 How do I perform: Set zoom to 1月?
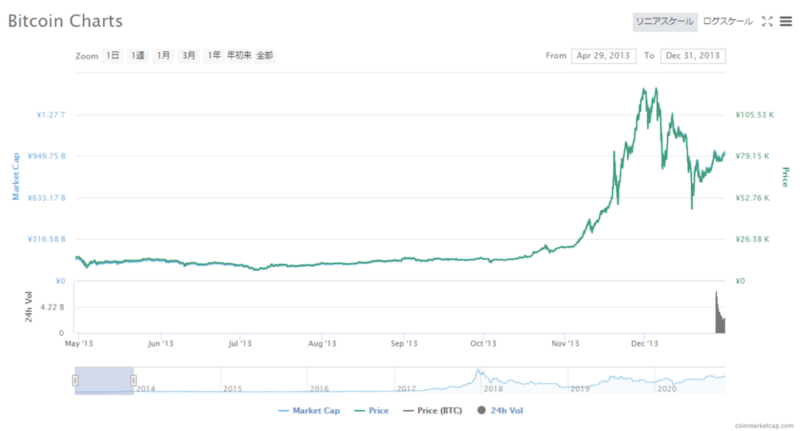163,56
